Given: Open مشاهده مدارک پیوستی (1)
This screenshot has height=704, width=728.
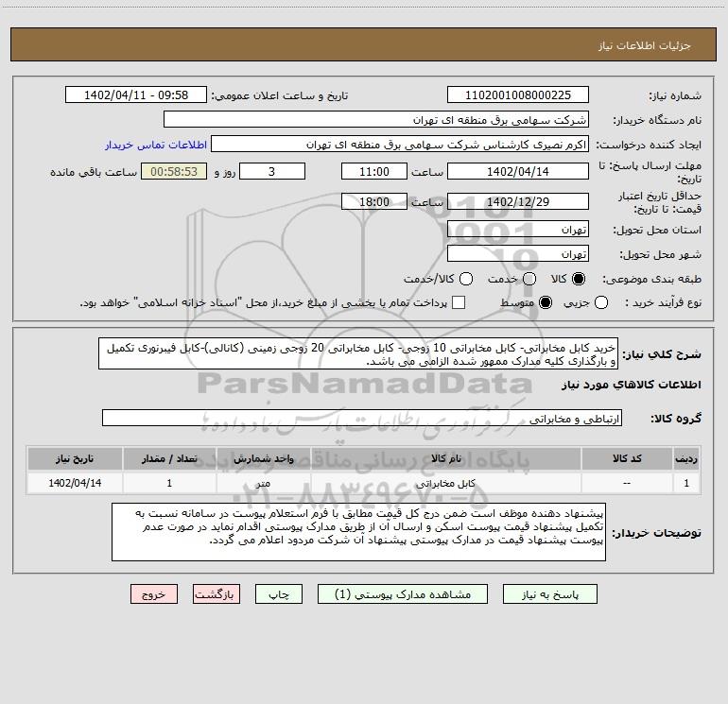Looking at the screenshot, I should 403,594.
